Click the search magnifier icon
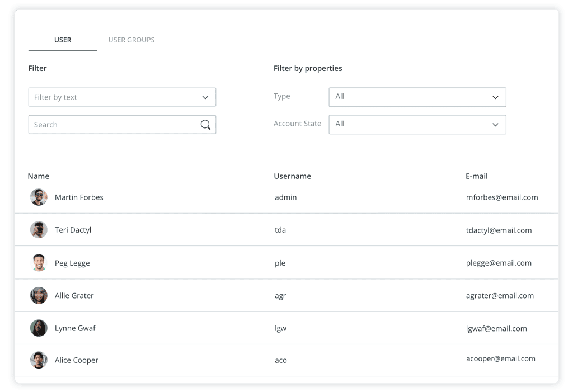This screenshot has width=573, height=392. point(205,124)
